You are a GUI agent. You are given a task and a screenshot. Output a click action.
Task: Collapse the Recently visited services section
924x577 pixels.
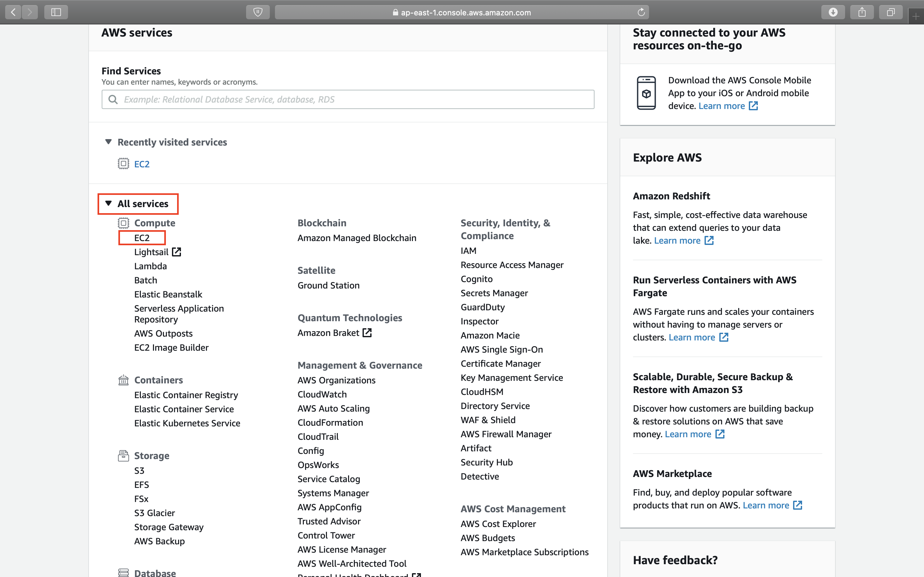pos(108,142)
